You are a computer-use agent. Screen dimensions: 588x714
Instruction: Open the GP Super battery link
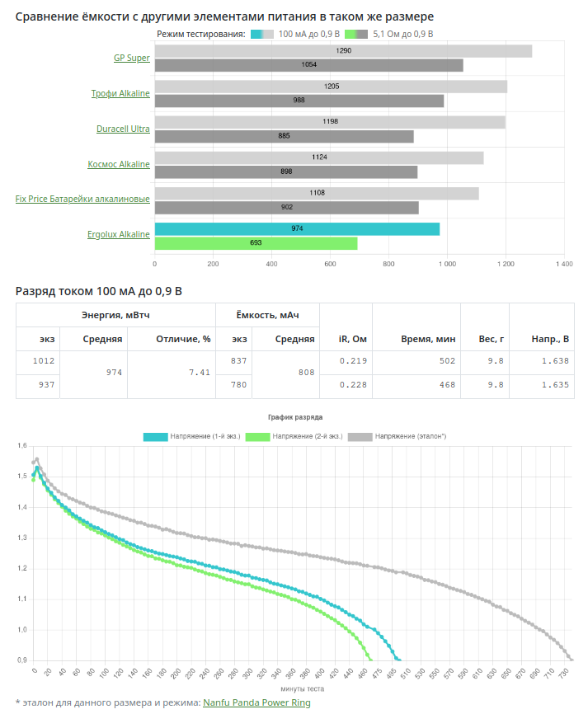(x=132, y=58)
